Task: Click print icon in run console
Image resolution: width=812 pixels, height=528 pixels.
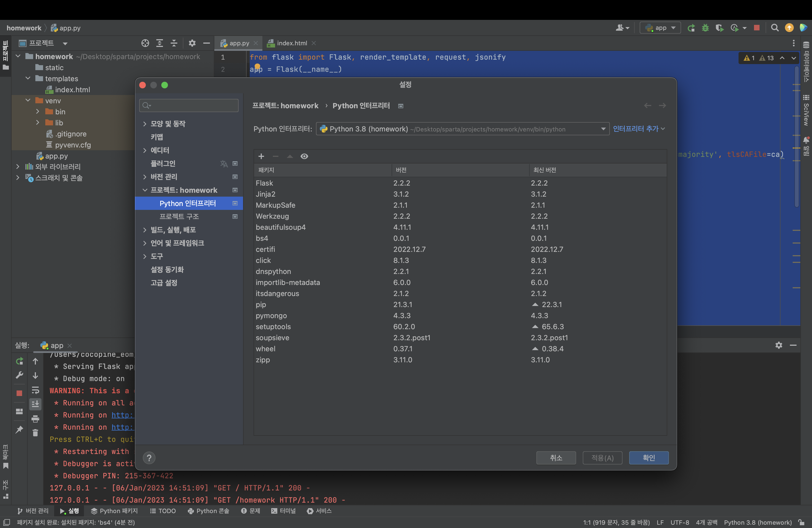Action: (x=35, y=419)
